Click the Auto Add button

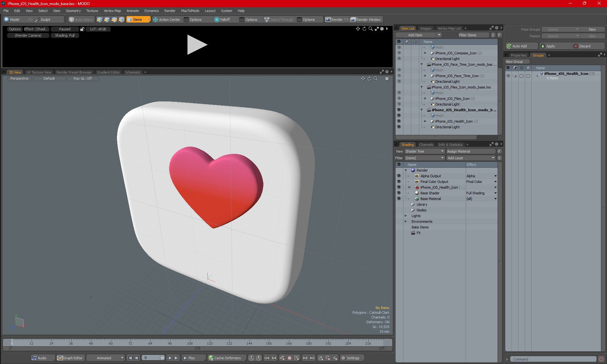521,46
